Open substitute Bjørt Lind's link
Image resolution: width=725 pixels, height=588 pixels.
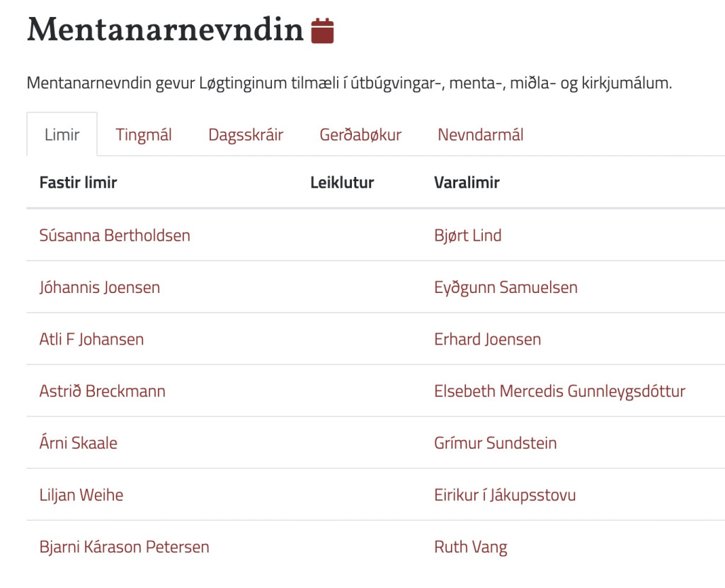pyautogui.click(x=467, y=236)
